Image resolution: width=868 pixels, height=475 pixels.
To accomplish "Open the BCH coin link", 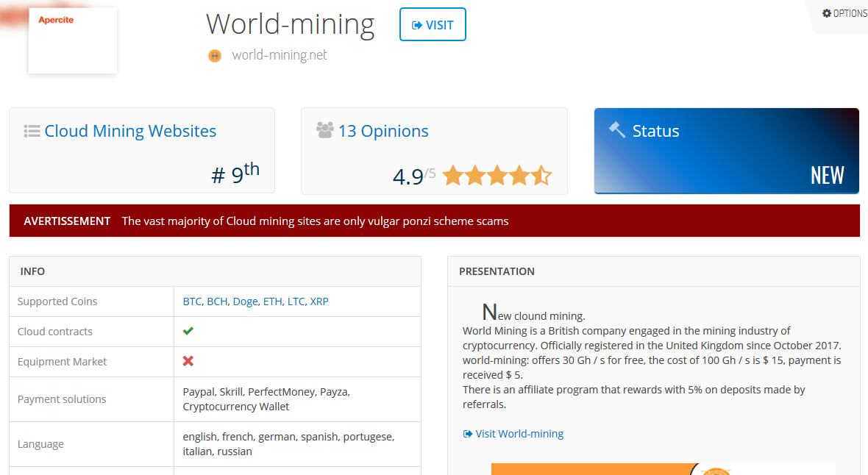I will 217,301.
